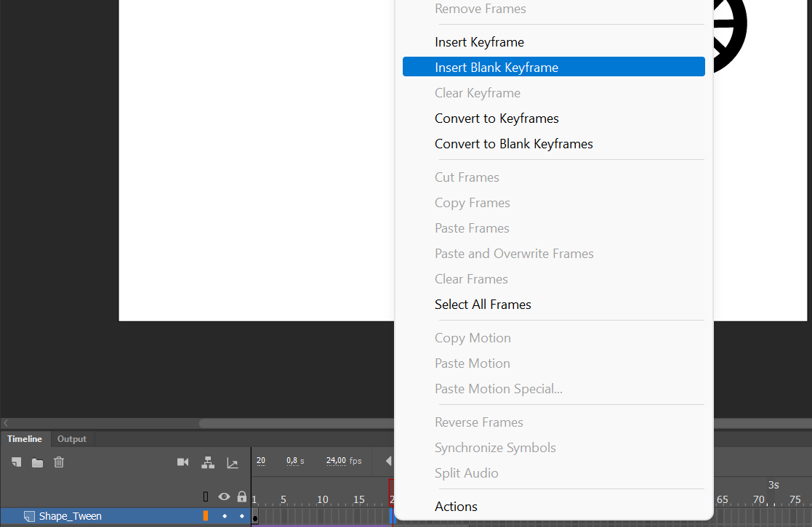Choose Insert Keyframe from context menu

pyautogui.click(x=554, y=42)
